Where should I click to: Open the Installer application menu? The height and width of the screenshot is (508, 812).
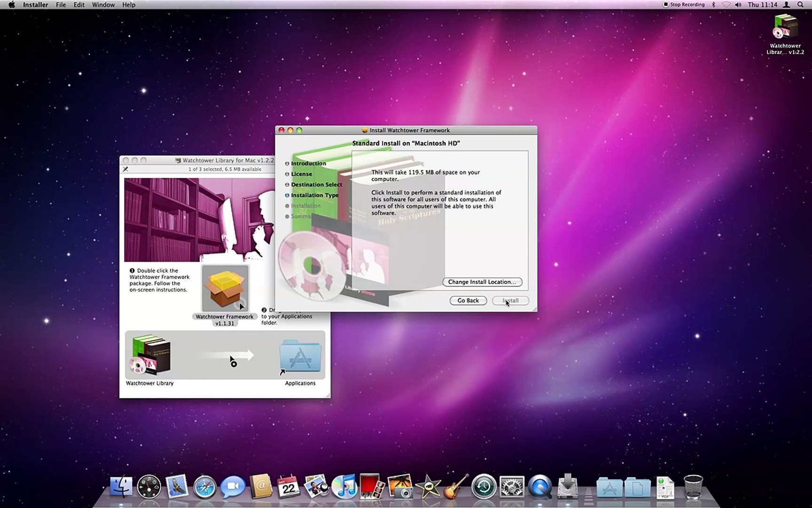tap(36, 5)
